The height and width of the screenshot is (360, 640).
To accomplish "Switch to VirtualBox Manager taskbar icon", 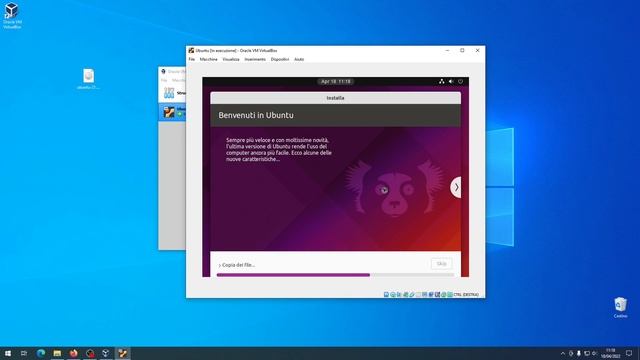I will click(x=106, y=353).
